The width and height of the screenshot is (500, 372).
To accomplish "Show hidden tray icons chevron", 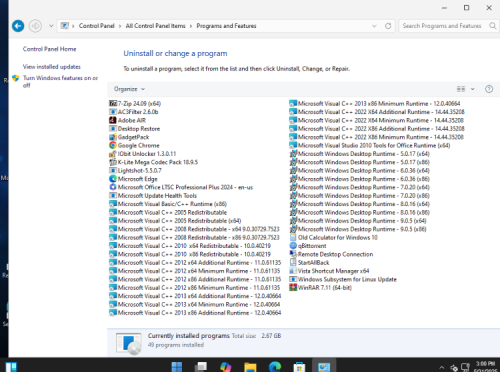I will pos(442,367).
